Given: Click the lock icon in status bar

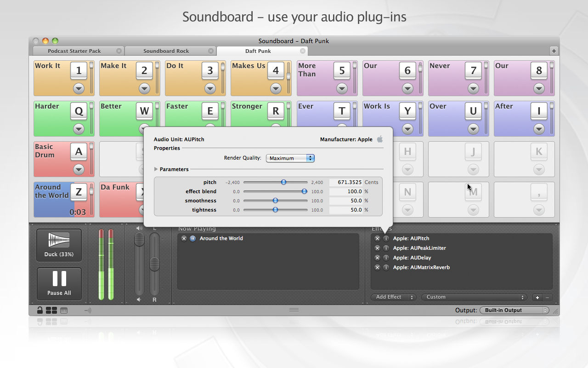Looking at the screenshot, I should (40, 310).
